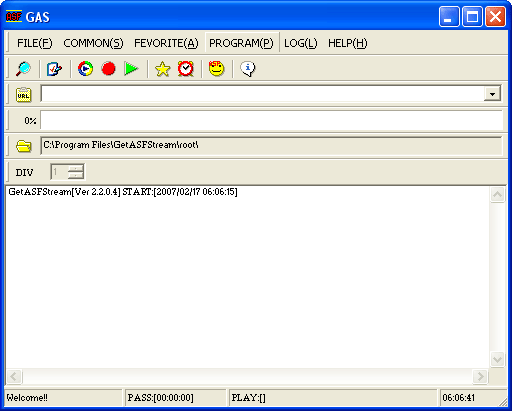Maximize the GAS window
The image size is (512, 411).
(472, 16)
